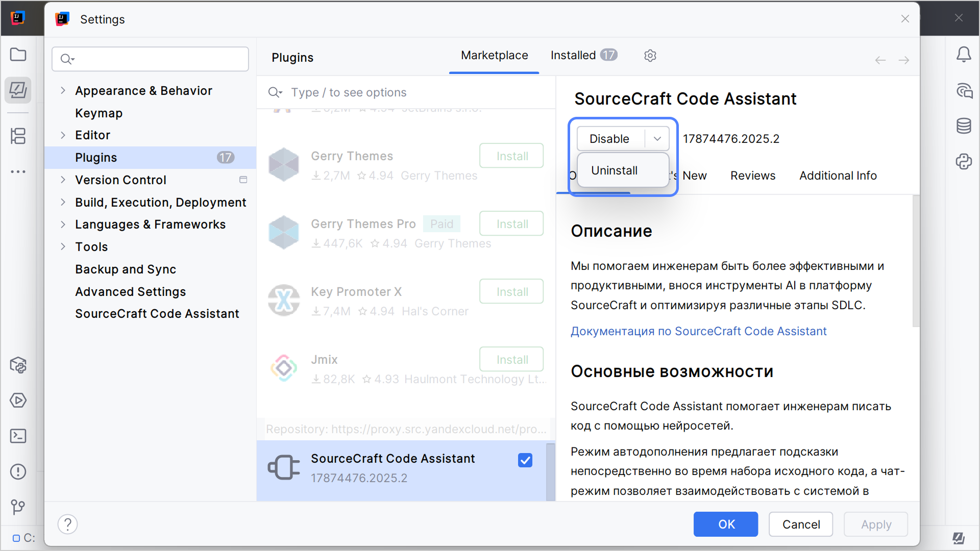The width and height of the screenshot is (980, 551).
Task: Open the Structure tool window icon
Action: tap(18, 136)
